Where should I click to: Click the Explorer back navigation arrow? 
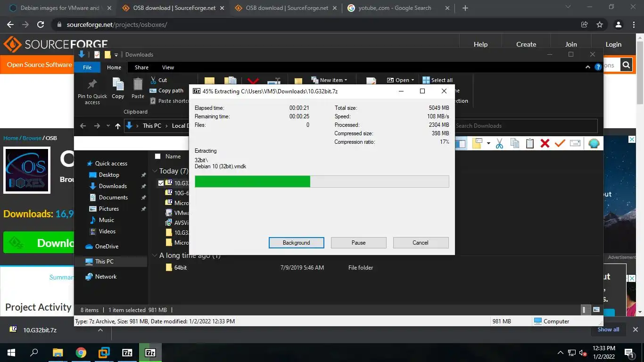tap(83, 126)
